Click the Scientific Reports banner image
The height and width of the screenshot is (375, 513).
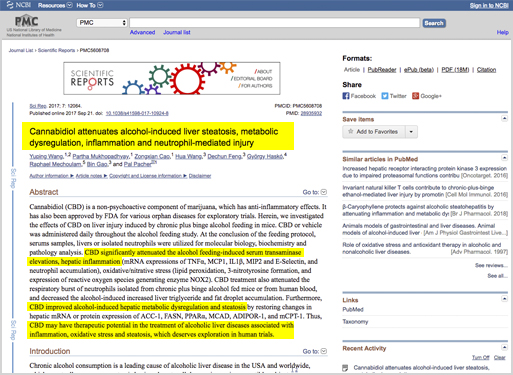coord(172,78)
